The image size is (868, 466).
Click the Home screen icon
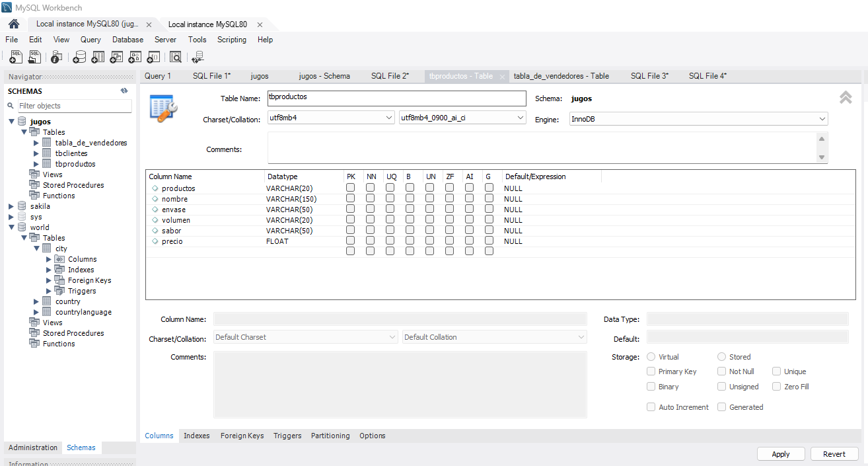click(x=14, y=24)
